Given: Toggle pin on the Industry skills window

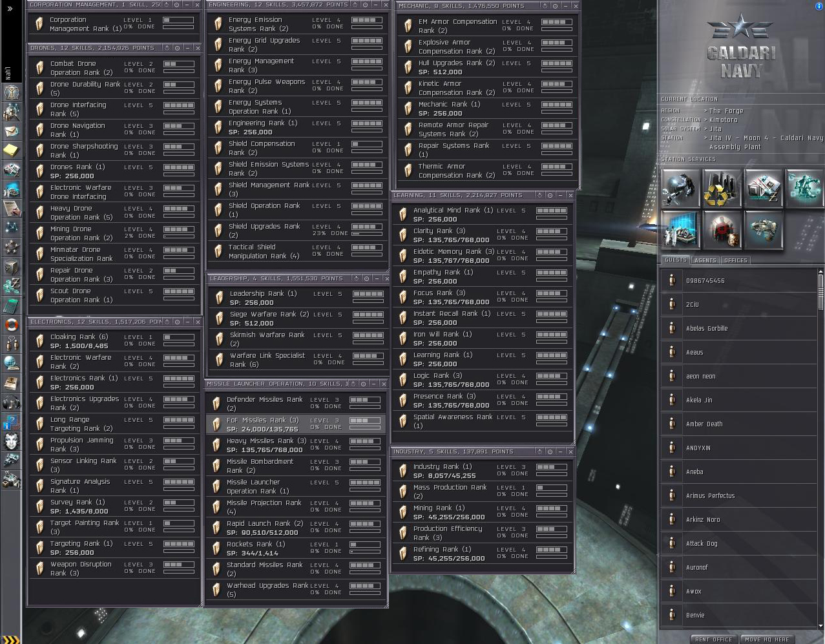Looking at the screenshot, I should 550,452.
